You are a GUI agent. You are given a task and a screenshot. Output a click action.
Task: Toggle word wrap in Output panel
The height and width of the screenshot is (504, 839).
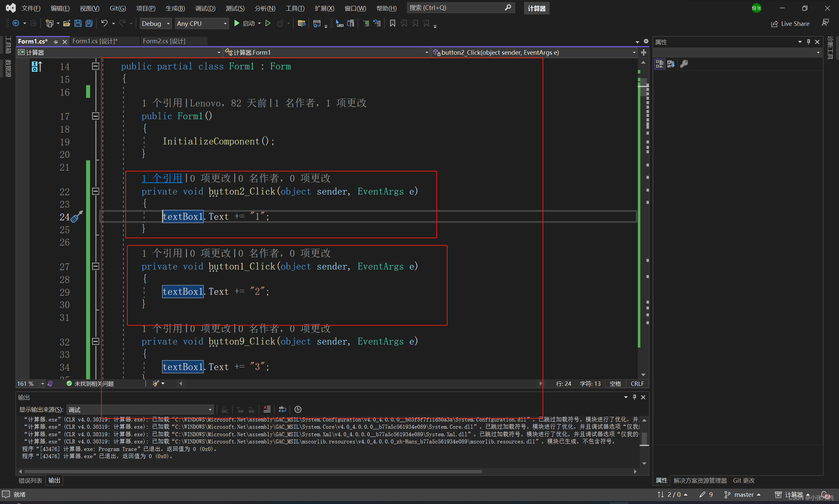coord(283,409)
